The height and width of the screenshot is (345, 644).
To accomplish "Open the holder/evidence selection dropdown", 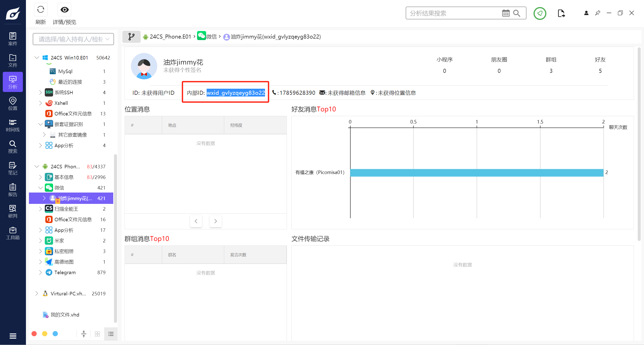I will pos(73,39).
